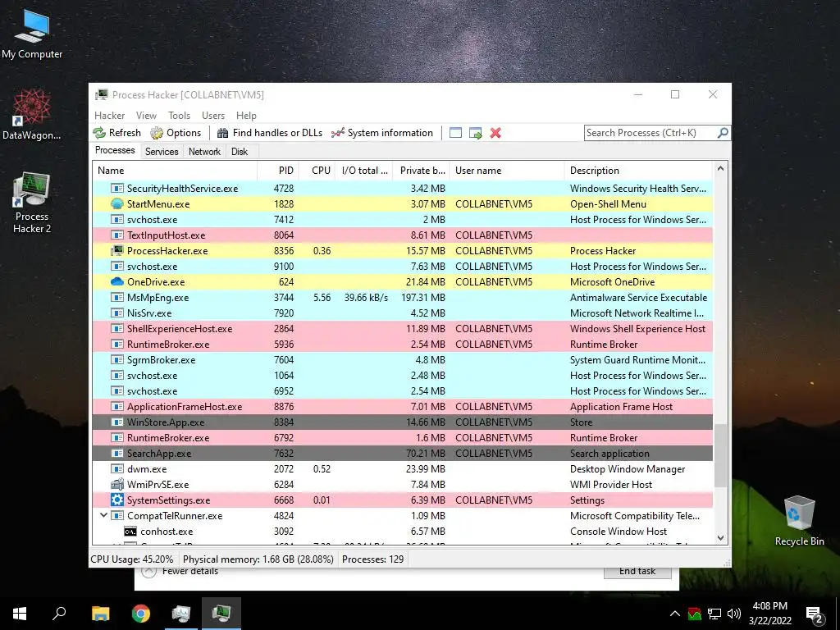
Task: Click find window and thread icon
Action: click(x=475, y=133)
